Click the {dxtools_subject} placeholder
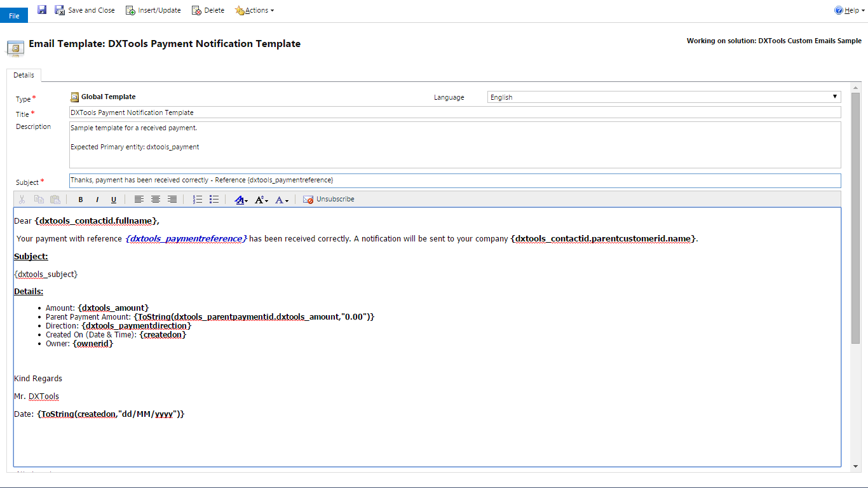Image resolution: width=868 pixels, height=488 pixels. tap(46, 274)
